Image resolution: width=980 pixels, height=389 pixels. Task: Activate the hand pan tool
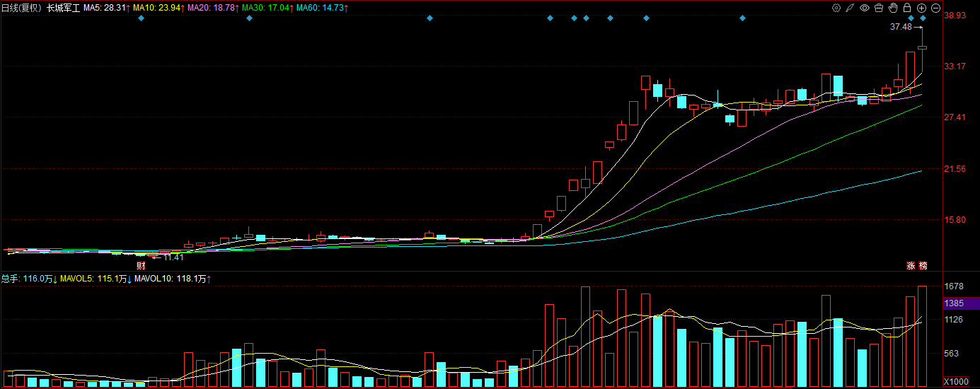click(893, 8)
